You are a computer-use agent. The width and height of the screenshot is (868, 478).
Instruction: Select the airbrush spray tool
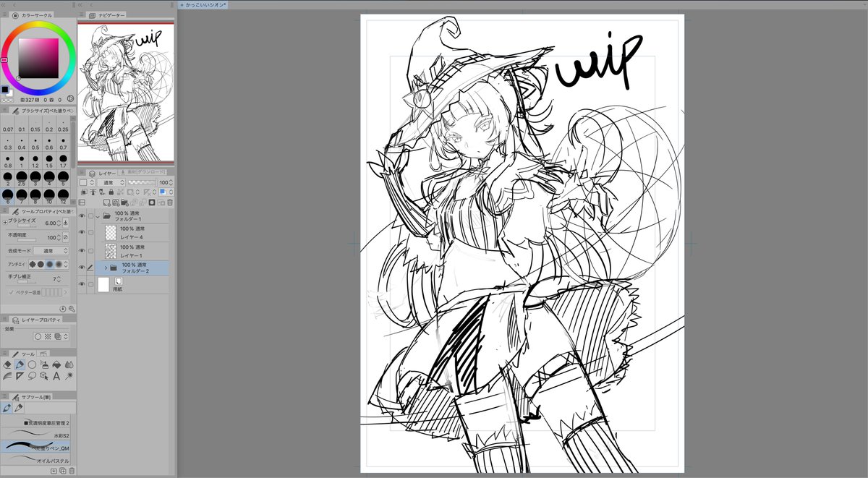pos(44,364)
